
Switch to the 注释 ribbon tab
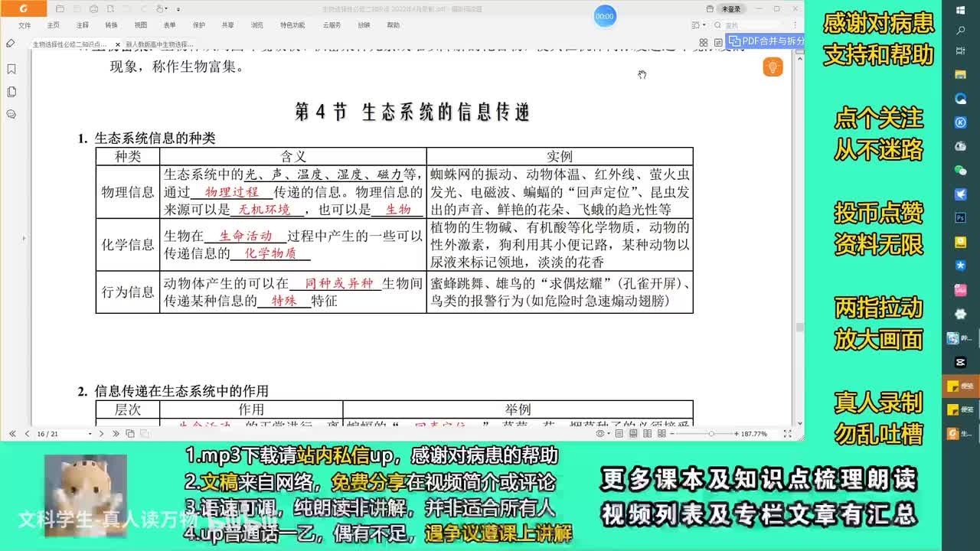[82, 25]
